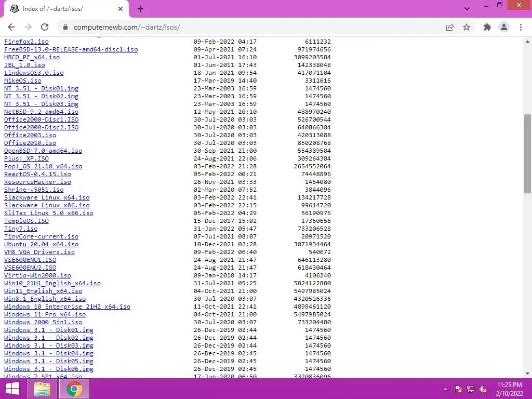This screenshot has width=532, height=399.
Task: Download Firefox2.iso
Action: click(x=26, y=42)
